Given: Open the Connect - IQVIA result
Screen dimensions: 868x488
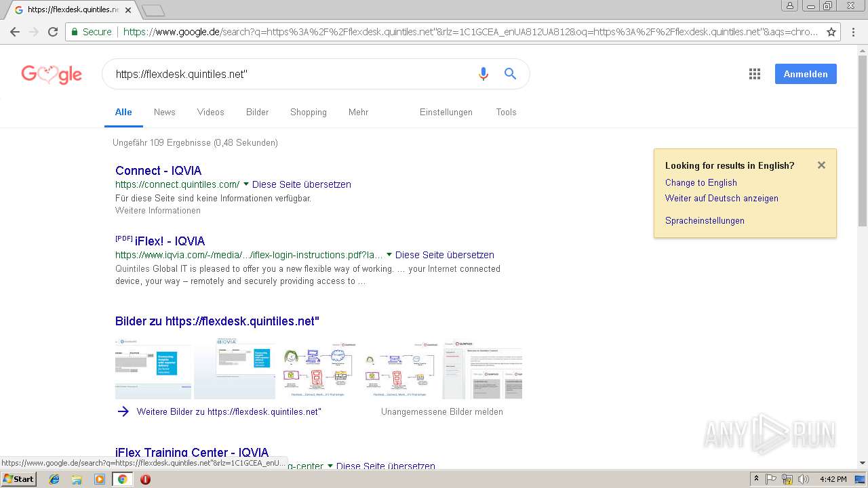Looking at the screenshot, I should click(158, 170).
